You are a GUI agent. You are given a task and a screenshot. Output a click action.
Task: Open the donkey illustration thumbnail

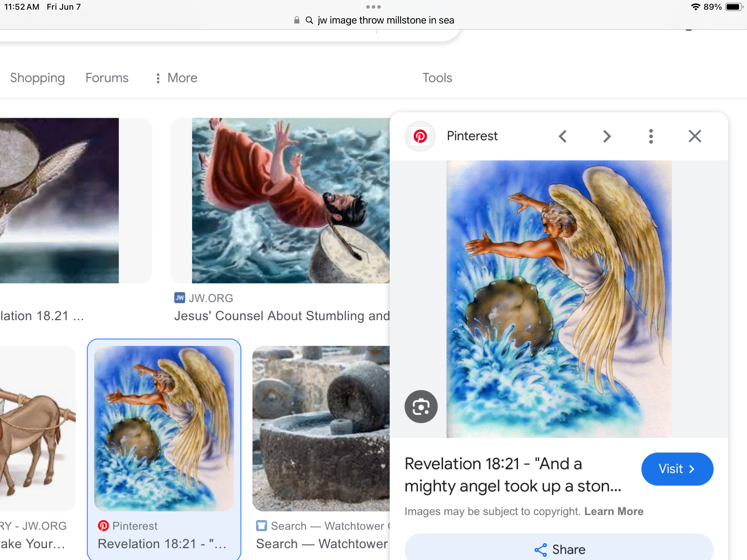click(x=38, y=429)
